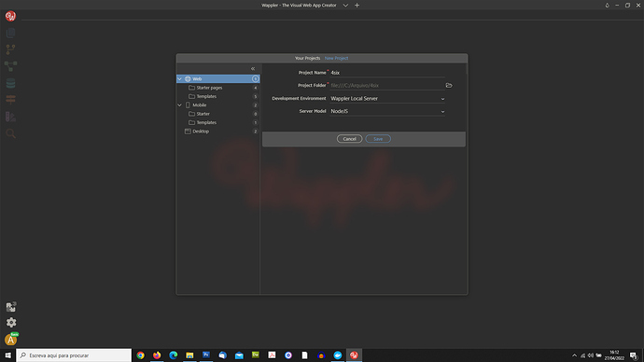Image resolution: width=644 pixels, height=362 pixels.
Task: Click the Save button
Action: pos(378,139)
